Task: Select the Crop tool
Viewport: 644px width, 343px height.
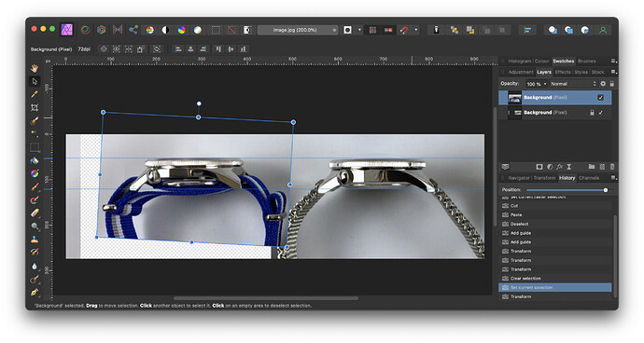Action: [x=35, y=107]
